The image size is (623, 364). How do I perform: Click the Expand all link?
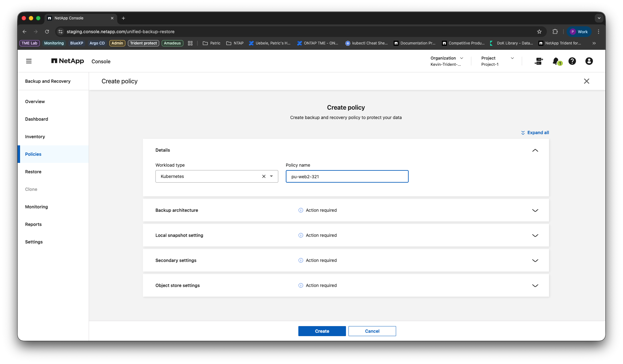[x=535, y=133]
